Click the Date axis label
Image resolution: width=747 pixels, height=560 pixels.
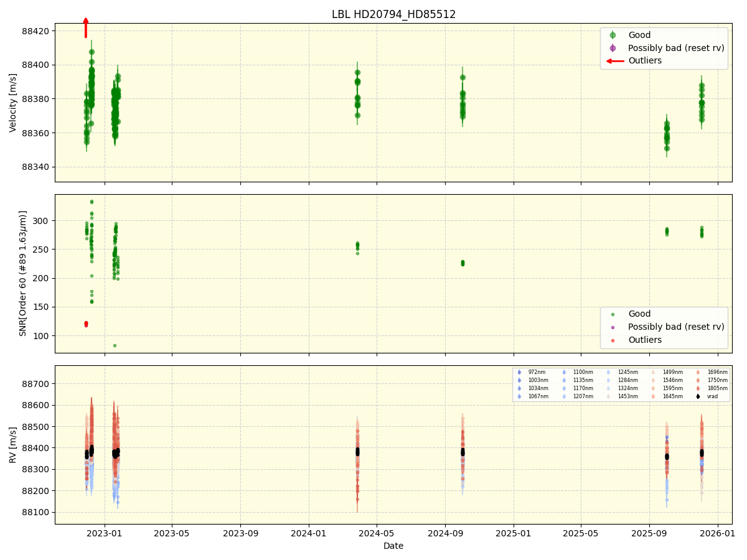tap(393, 546)
